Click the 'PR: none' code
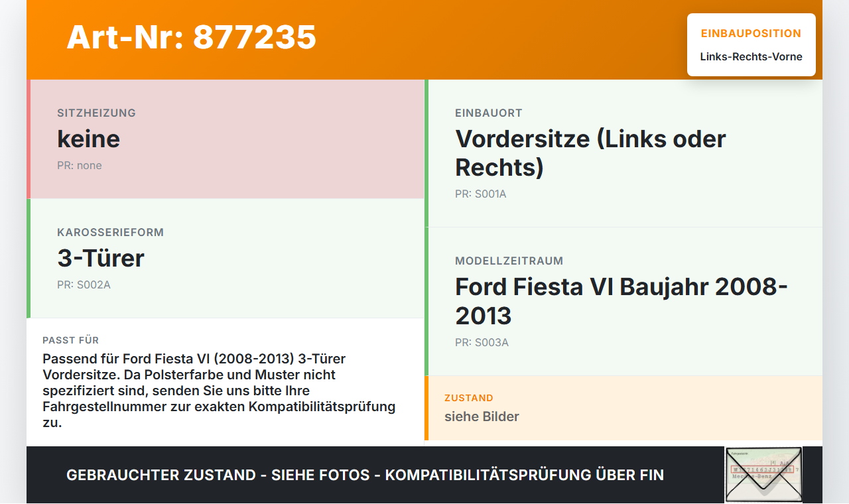This screenshot has width=849, height=504. point(80,165)
